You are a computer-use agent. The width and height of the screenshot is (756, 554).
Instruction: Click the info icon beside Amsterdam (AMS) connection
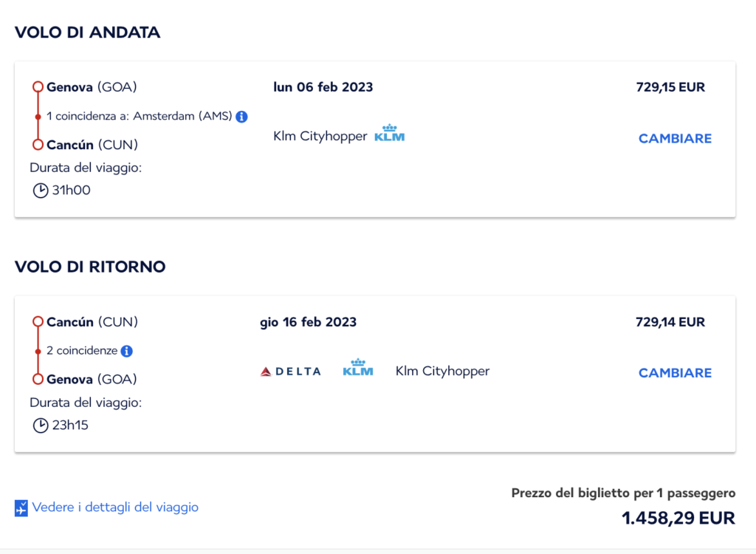click(241, 117)
